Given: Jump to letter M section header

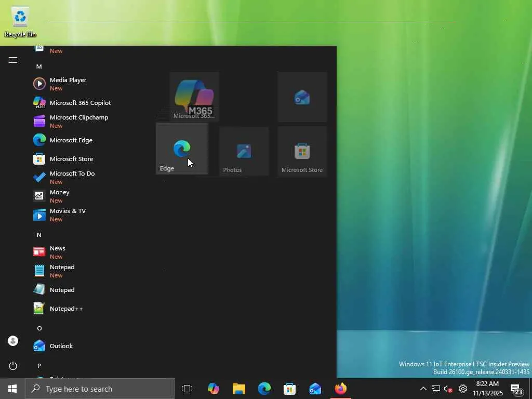Looking at the screenshot, I should (x=39, y=66).
